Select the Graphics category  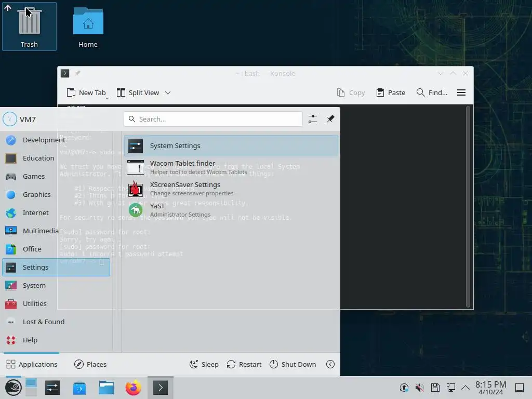[x=56, y=194]
